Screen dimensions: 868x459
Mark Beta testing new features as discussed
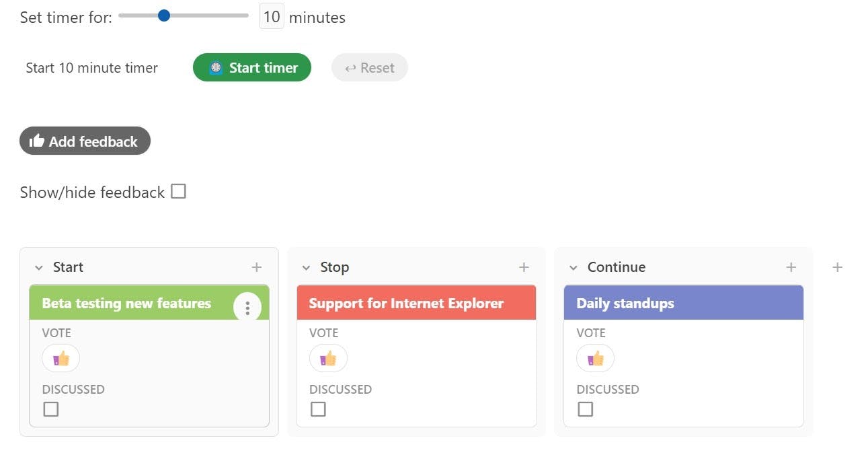pos(51,409)
